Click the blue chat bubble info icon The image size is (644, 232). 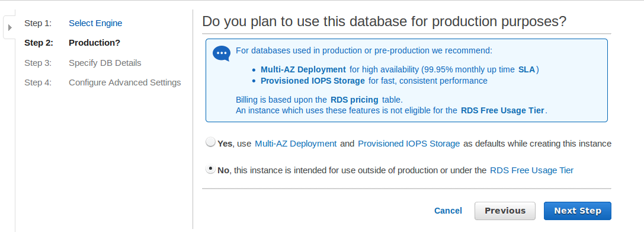(x=222, y=53)
